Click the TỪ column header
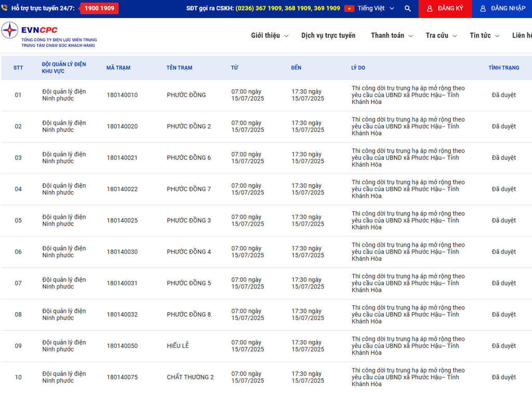The image size is (532, 393). click(x=234, y=68)
